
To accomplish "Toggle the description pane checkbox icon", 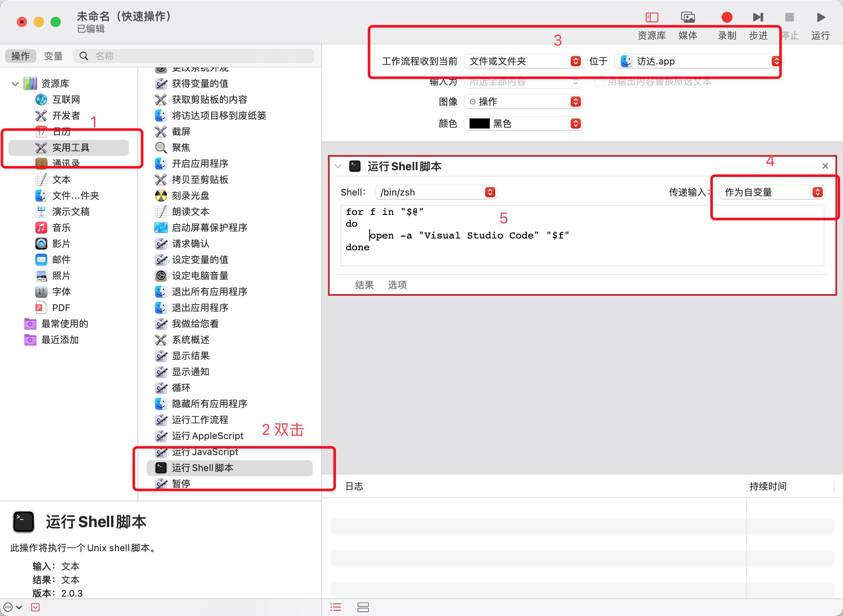I will [35, 607].
